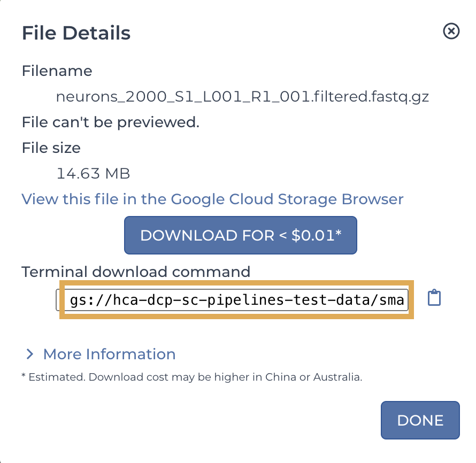The width and height of the screenshot is (476, 463).
Task: Click the word "Information" beside the chevron
Action: 131,354
